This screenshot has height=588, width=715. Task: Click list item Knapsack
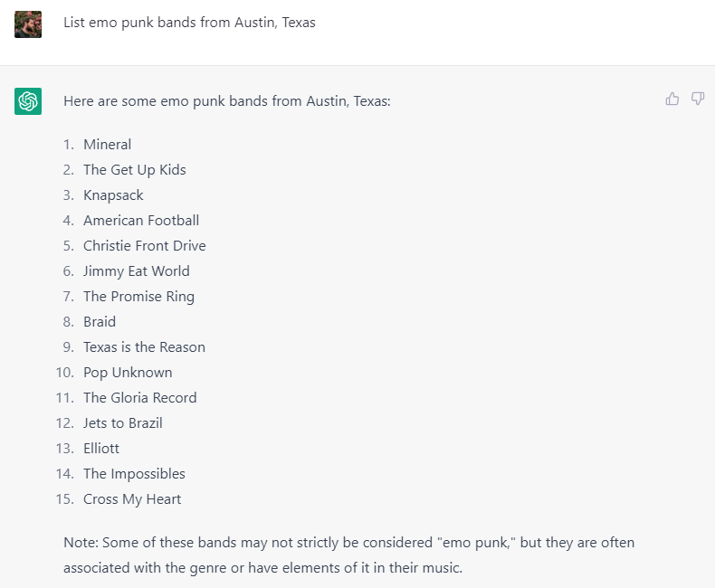(x=113, y=195)
